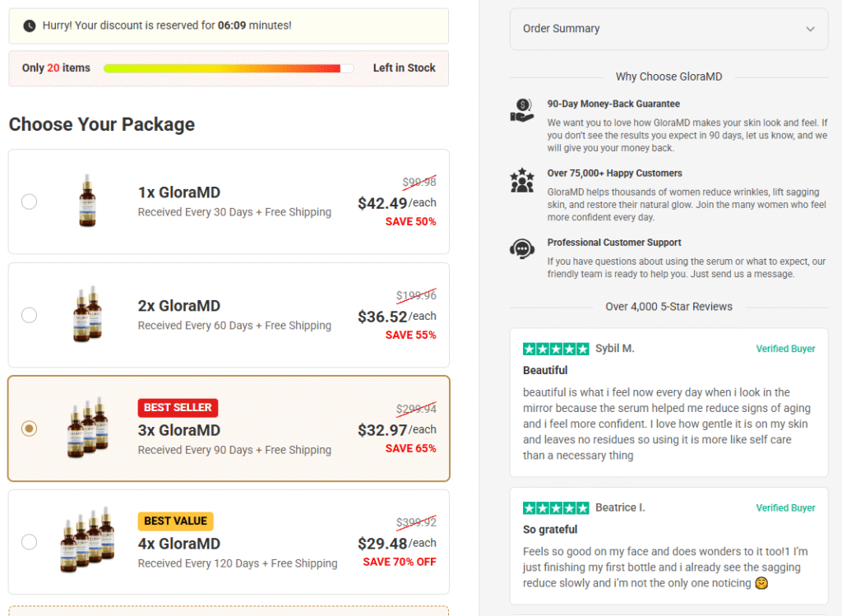Choose the 3x GloraMD best seller radio button
Screen dimensions: 842x616
[x=29, y=428]
